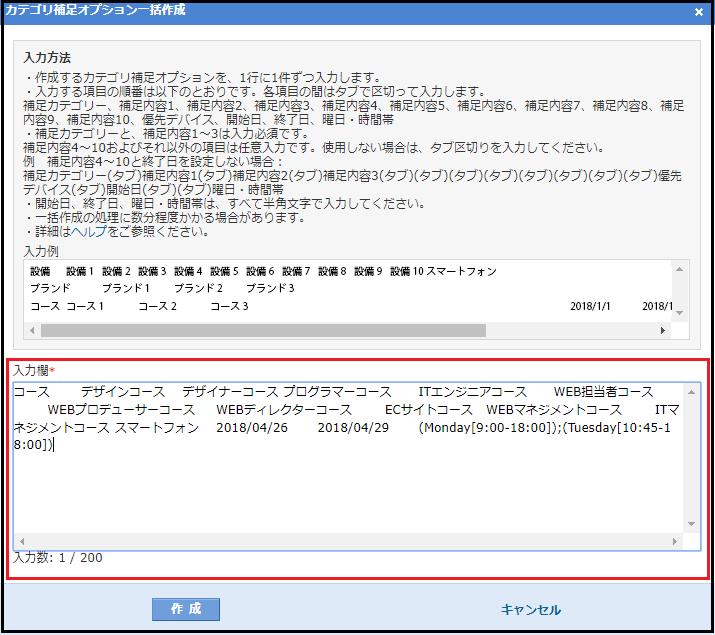
Task: Click 設備 10 スマートフォン in the example
Action: point(443,271)
